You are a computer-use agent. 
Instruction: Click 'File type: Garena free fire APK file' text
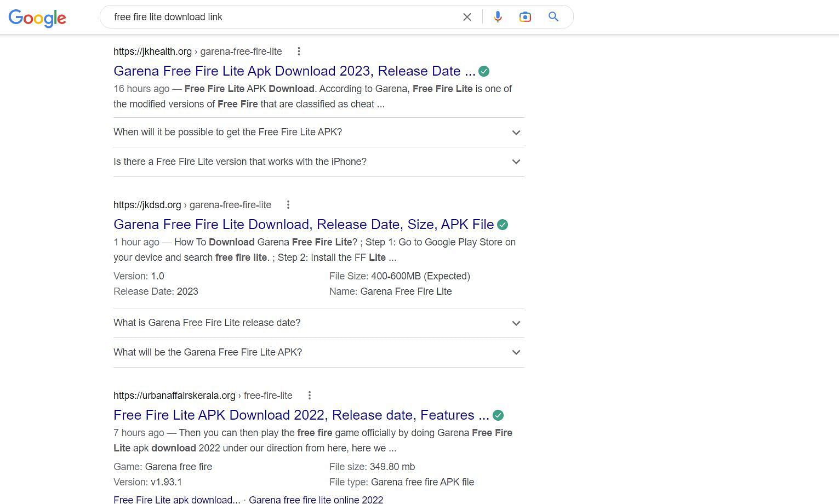coord(402,482)
